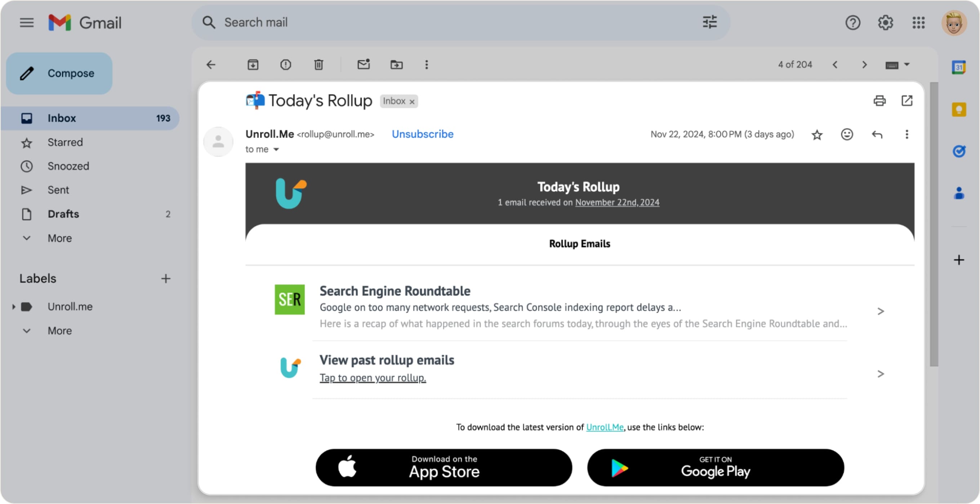Remove the Inbox label from this email
Viewport: 980px width, 504px height.
pos(412,101)
